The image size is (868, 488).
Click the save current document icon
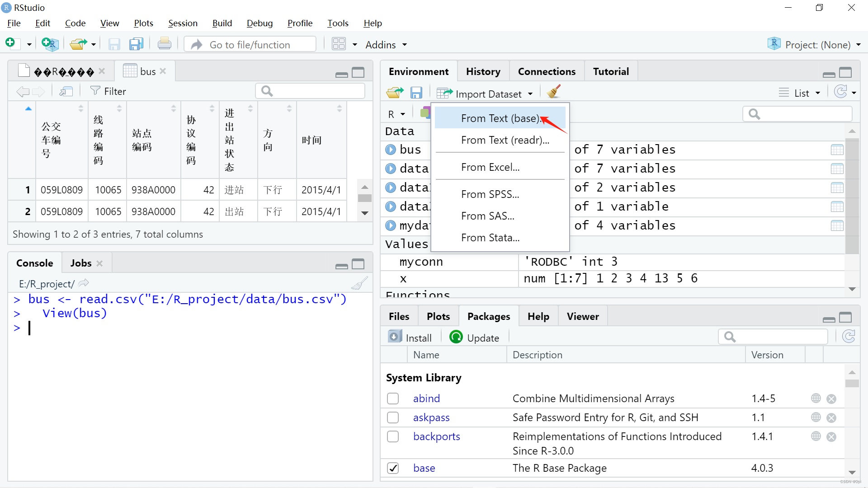(x=114, y=44)
